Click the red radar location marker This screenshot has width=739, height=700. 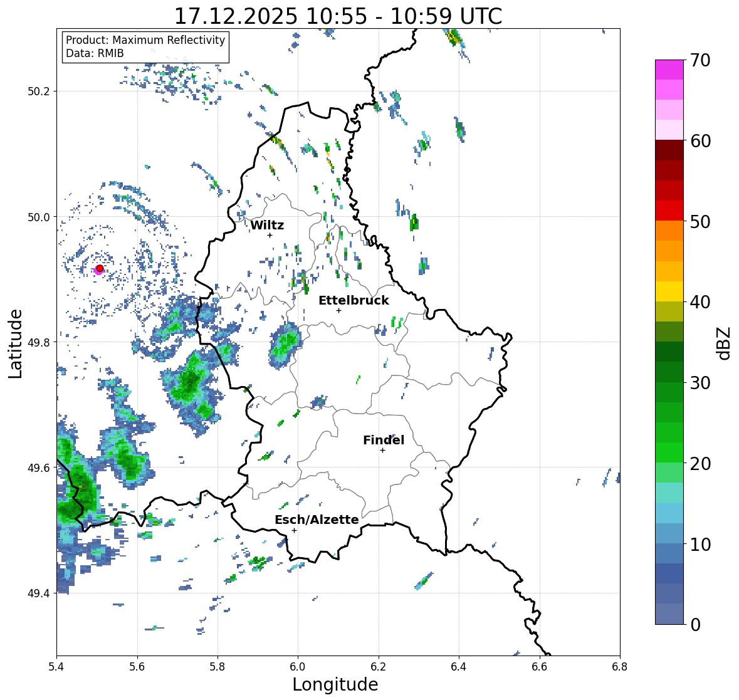100,268
